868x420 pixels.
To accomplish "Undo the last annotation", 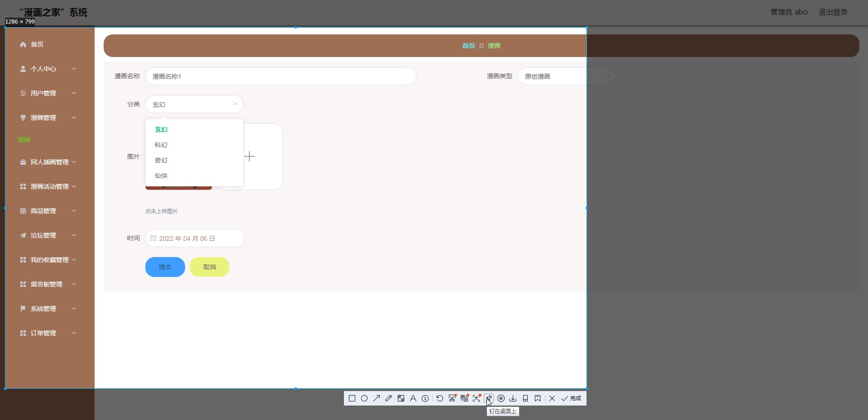I will (439, 398).
